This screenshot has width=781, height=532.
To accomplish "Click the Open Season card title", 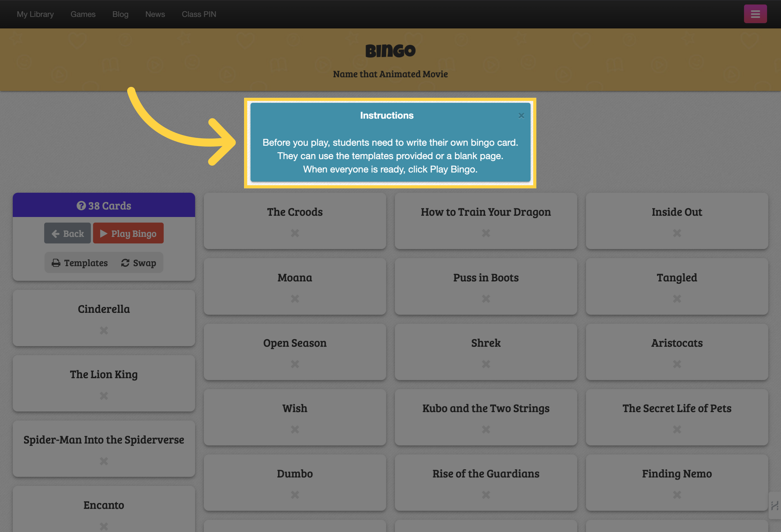I will pos(295,343).
